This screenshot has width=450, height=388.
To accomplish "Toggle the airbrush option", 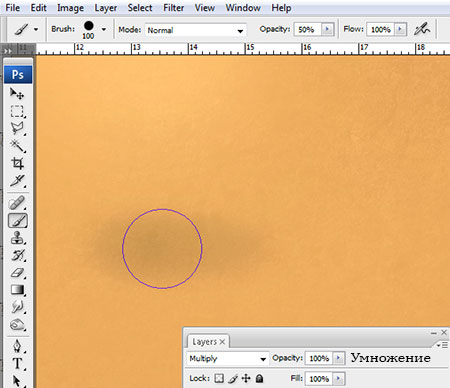I will pyautogui.click(x=422, y=29).
